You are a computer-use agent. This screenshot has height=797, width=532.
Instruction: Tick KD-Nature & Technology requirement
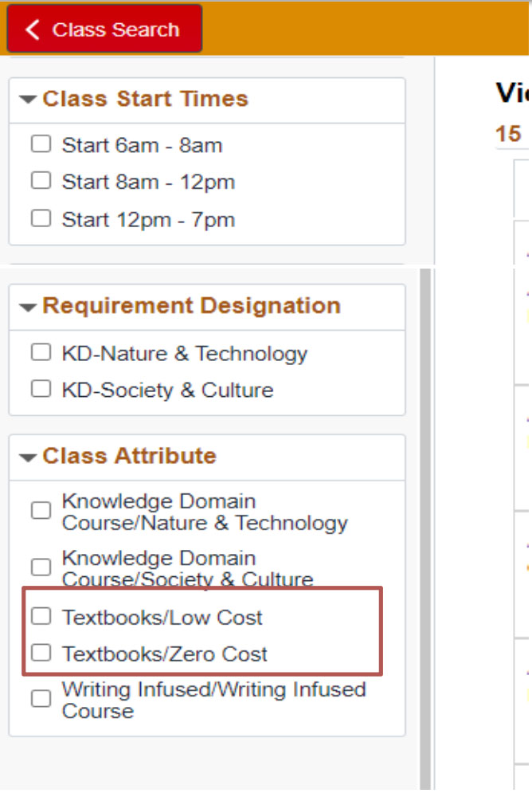(41, 352)
